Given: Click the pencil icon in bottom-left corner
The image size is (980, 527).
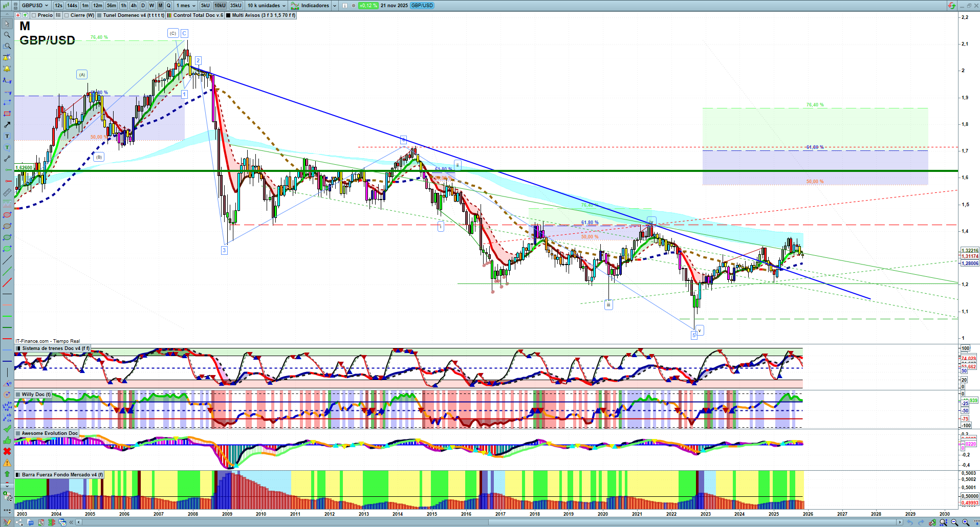Looking at the screenshot, I should coord(7,522).
